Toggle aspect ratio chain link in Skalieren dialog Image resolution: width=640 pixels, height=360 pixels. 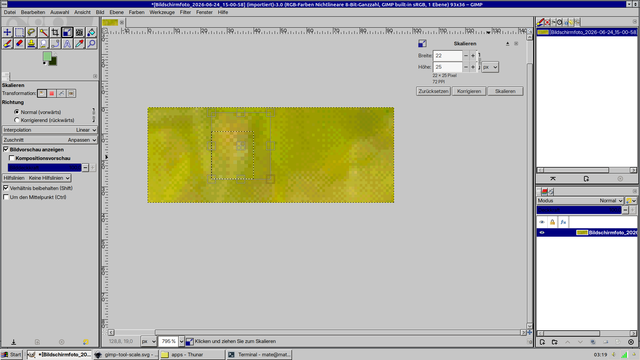(x=479, y=61)
